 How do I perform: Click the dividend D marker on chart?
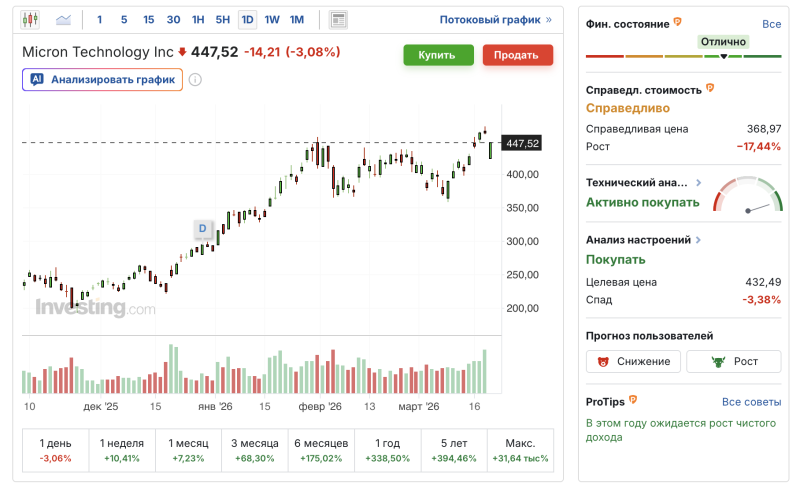point(202,228)
